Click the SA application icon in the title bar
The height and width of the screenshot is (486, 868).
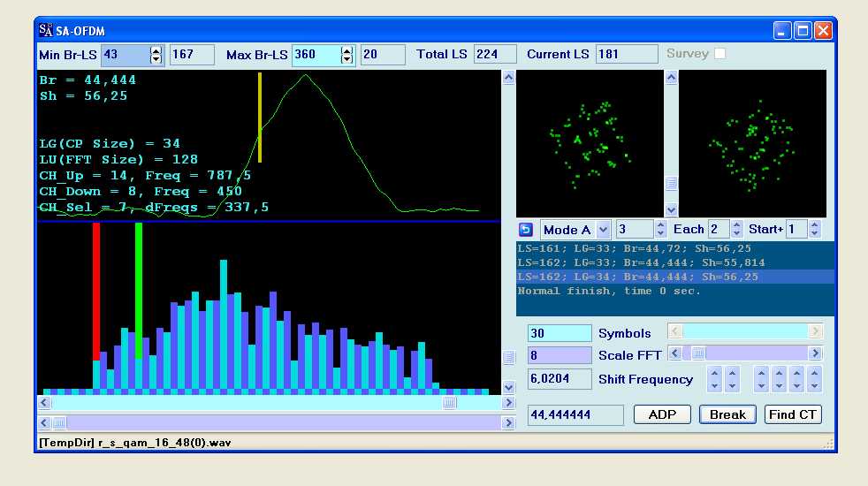point(46,30)
